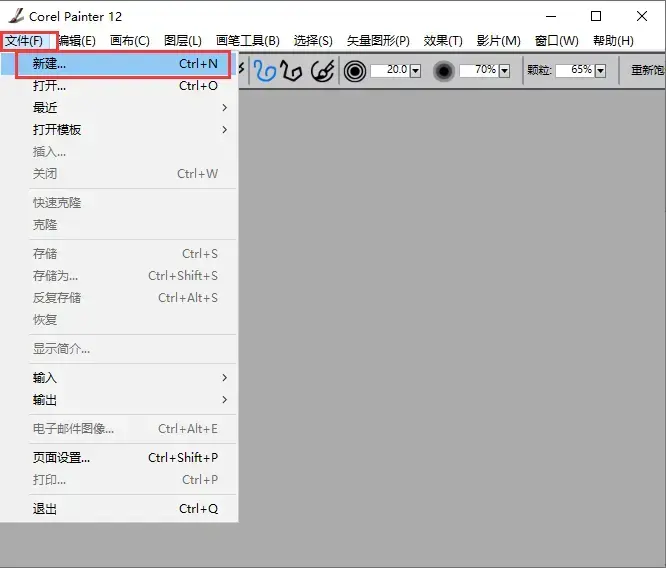Viewport: 666px width, 568px height.
Task: Open the 画笔工具(B) menu
Action: point(248,41)
